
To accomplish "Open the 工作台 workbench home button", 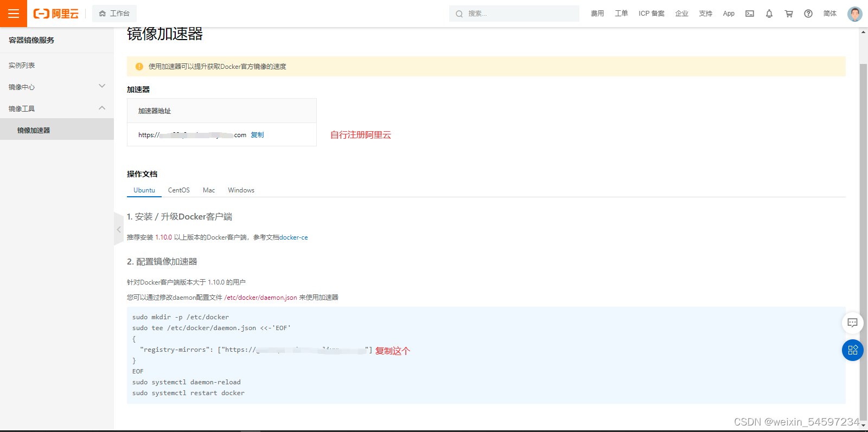I will click(x=114, y=14).
